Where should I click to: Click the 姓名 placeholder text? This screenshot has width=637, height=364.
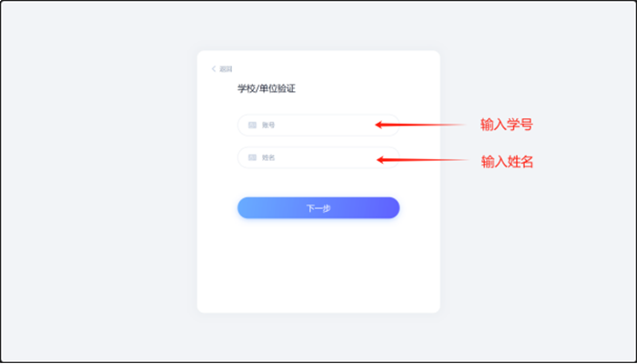click(268, 157)
